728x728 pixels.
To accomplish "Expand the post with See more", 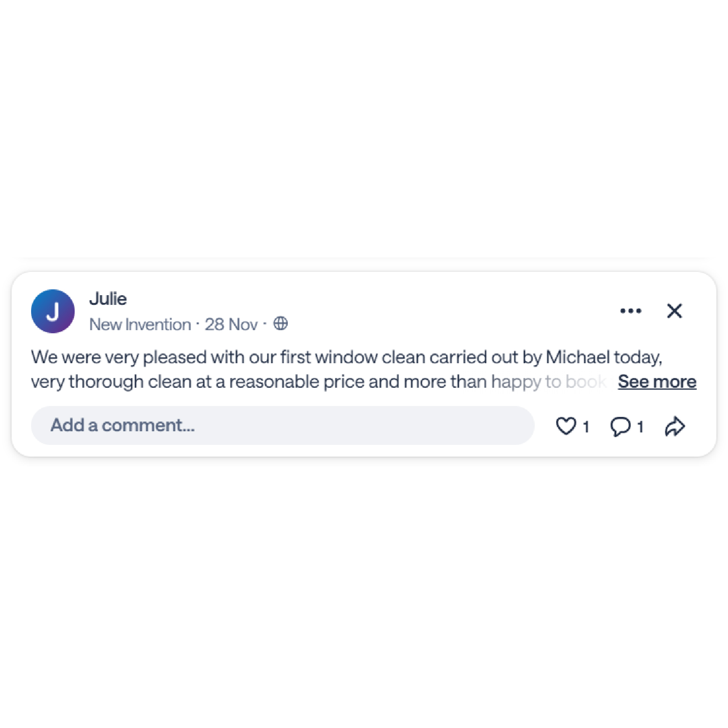I will pyautogui.click(x=657, y=381).
